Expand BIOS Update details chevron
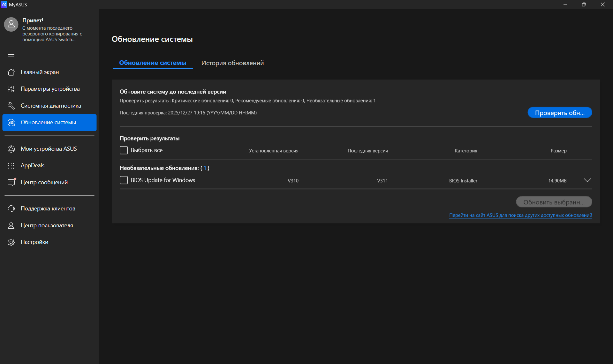 (587, 180)
